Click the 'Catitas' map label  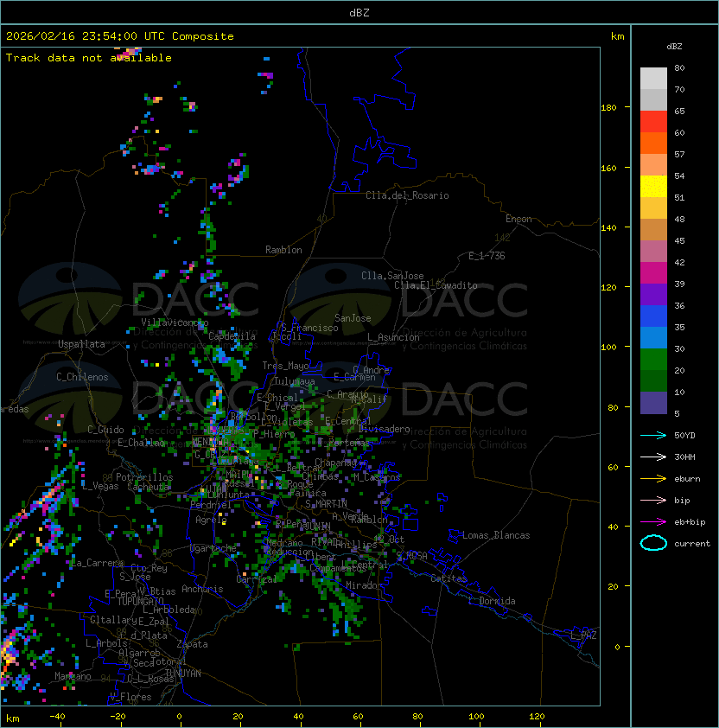[x=449, y=578]
